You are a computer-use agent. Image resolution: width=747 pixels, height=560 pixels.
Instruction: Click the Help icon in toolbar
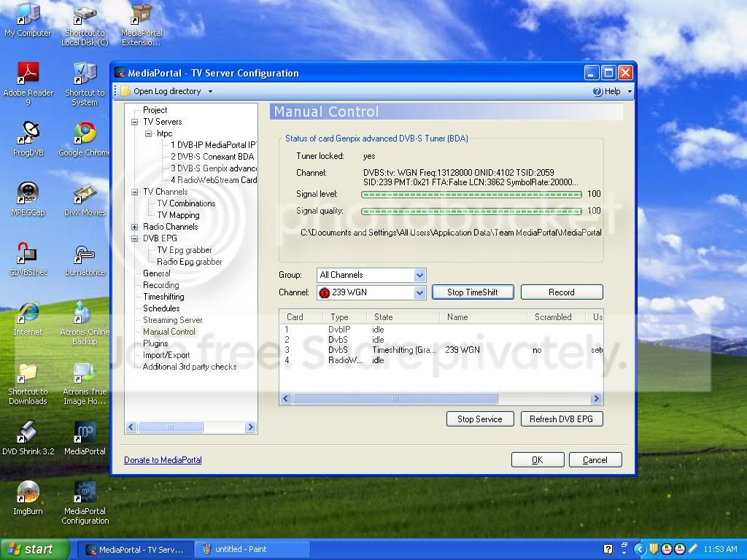tap(597, 91)
